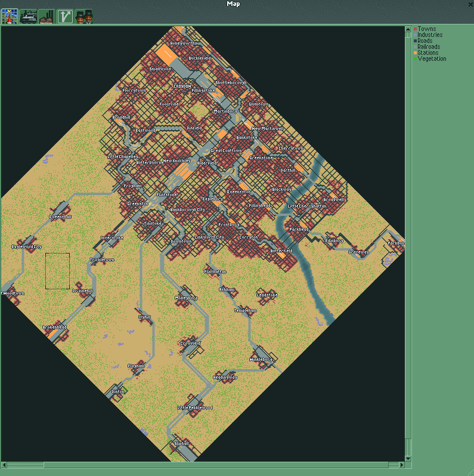Viewport: 474px width, 476px height.
Task: Click the Bankstoke town label
Action: tap(247, 138)
